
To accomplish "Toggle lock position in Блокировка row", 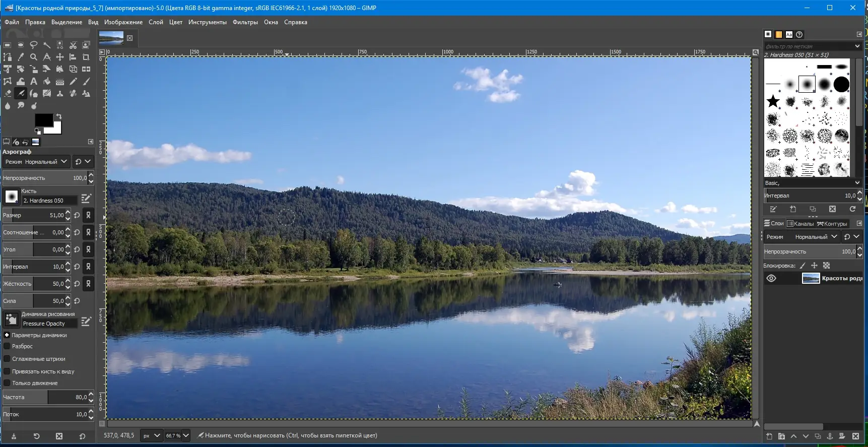I will (x=814, y=266).
